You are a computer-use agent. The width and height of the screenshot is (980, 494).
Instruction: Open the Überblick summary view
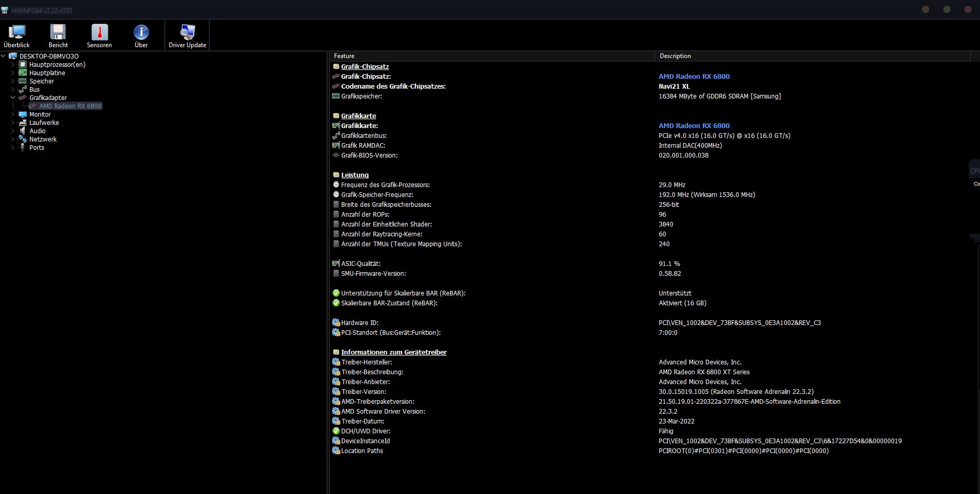click(x=17, y=36)
